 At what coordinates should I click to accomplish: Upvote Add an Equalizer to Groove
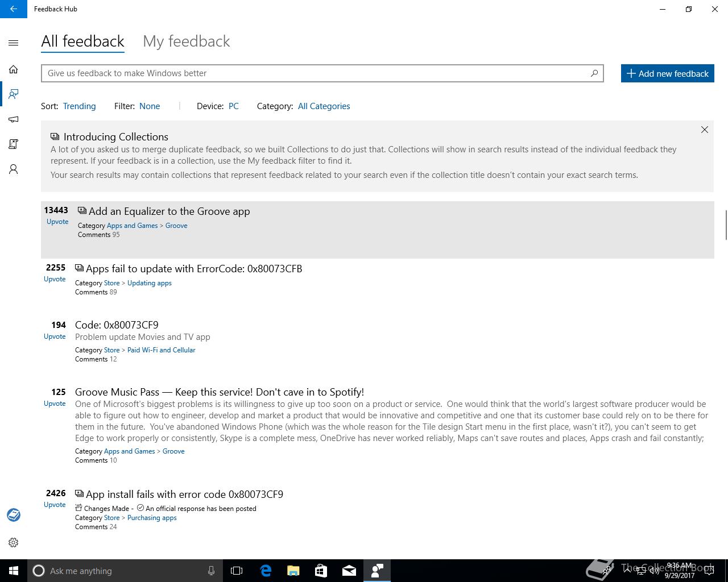57,222
